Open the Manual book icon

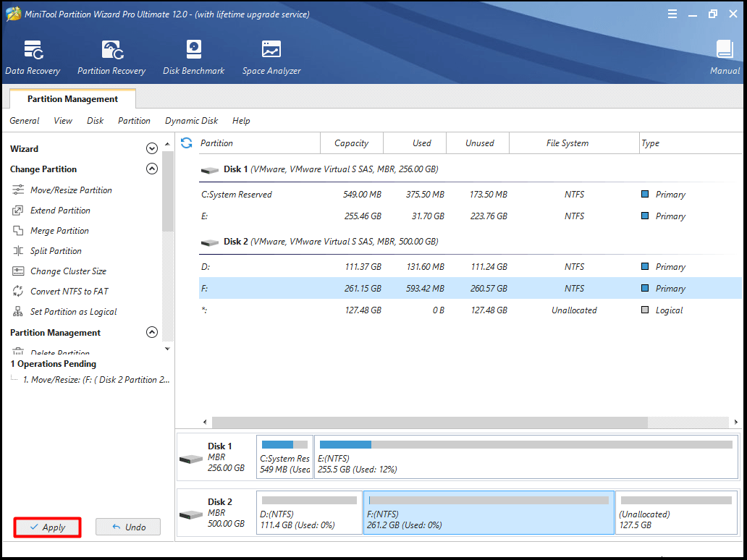[x=725, y=49]
